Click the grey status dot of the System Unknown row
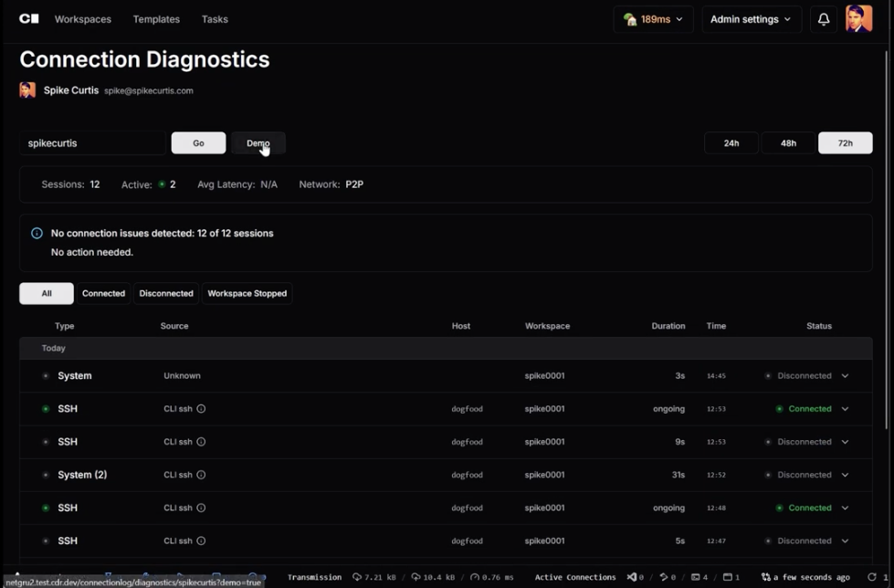Viewport: 894px width, 588px height. point(46,376)
